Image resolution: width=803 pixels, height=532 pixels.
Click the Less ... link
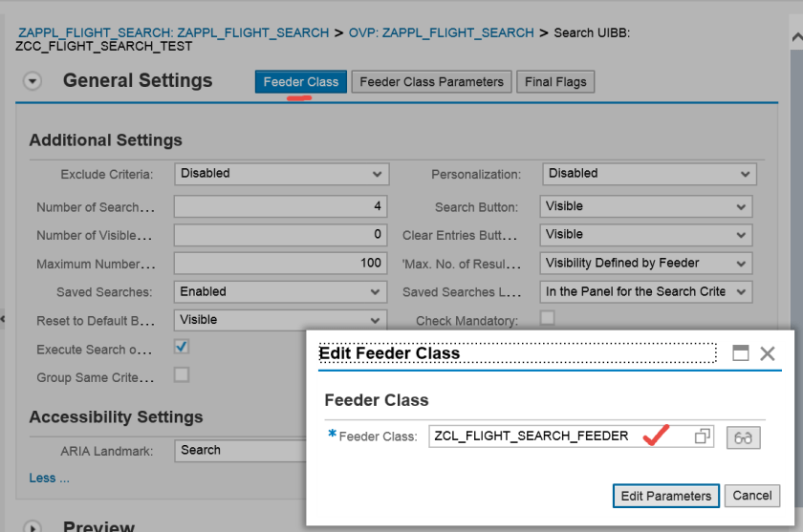49,478
